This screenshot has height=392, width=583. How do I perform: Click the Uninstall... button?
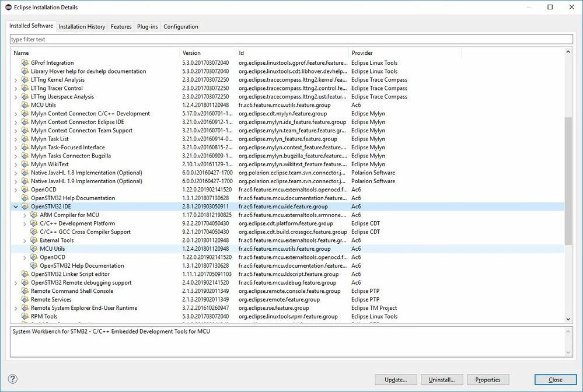coord(442,379)
